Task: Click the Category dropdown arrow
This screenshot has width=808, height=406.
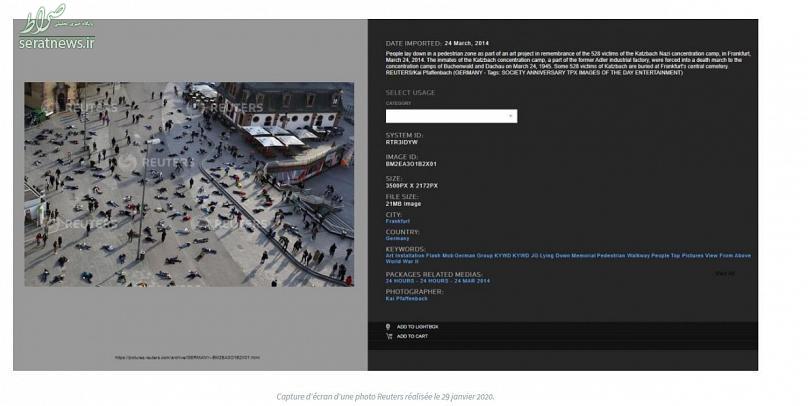Action: (x=510, y=116)
